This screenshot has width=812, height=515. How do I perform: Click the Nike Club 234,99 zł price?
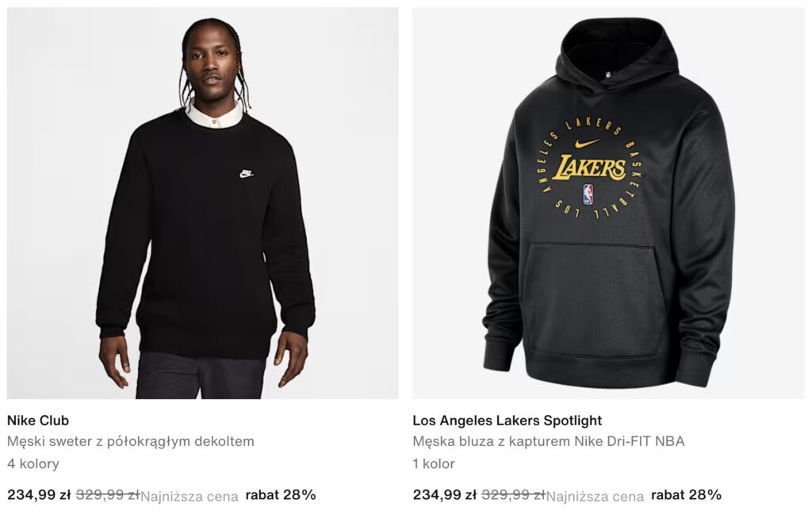pyautogui.click(x=39, y=495)
